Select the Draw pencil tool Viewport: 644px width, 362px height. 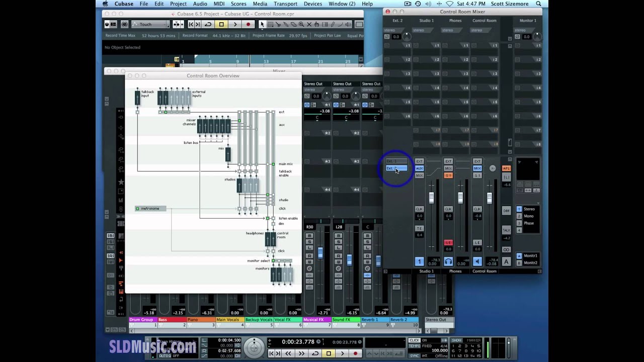click(x=333, y=24)
